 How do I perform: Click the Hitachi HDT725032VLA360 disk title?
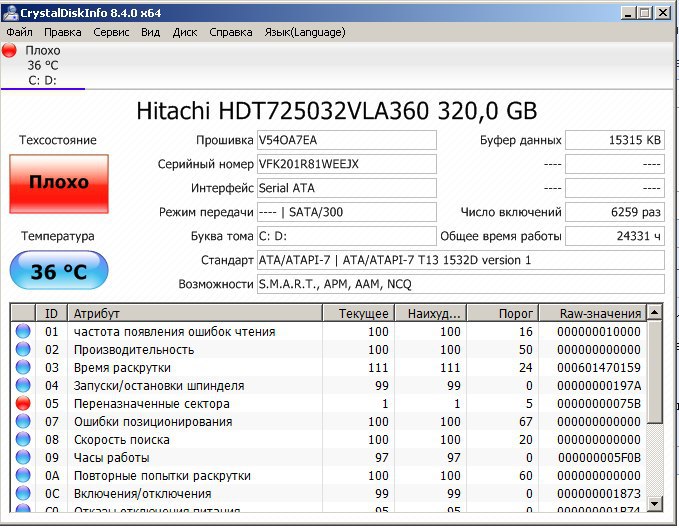tap(336, 111)
